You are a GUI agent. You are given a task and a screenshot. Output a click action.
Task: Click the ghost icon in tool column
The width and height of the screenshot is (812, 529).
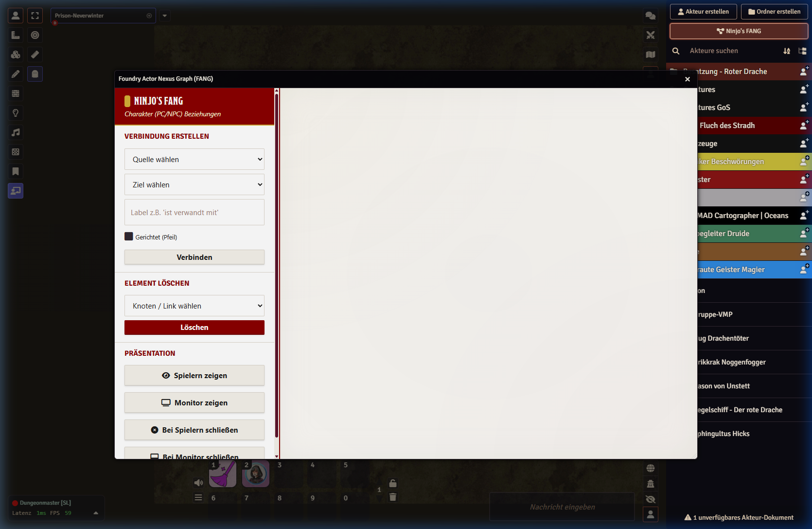pyautogui.click(x=35, y=74)
